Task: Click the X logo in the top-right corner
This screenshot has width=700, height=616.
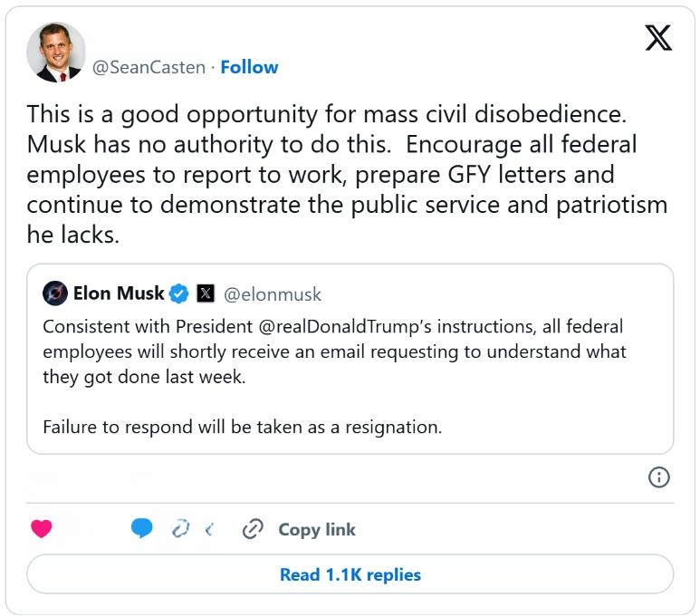Action: pyautogui.click(x=658, y=38)
